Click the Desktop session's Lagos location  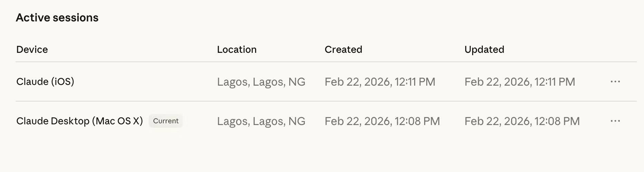pos(261,121)
